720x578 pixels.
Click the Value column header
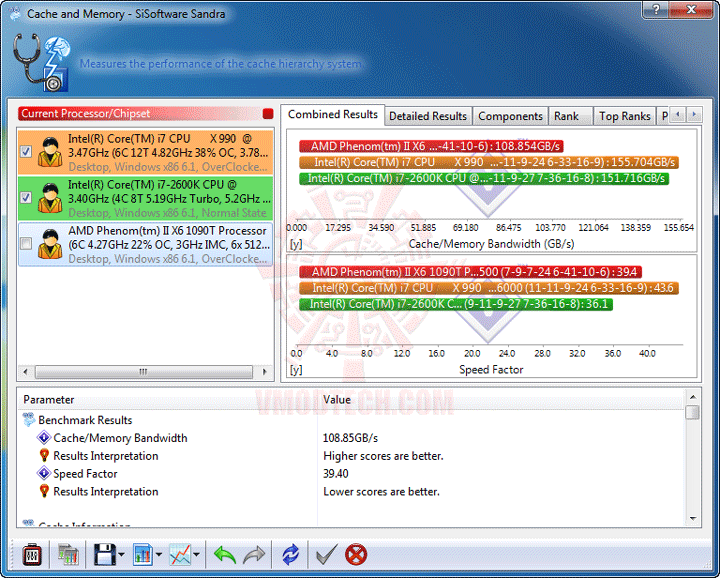pyautogui.click(x=501, y=399)
